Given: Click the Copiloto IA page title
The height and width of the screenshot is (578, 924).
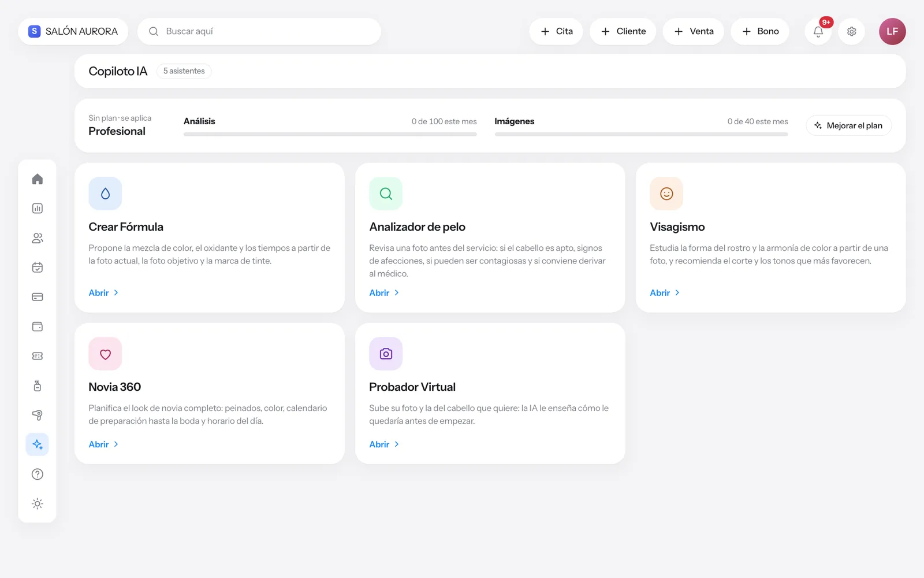Looking at the screenshot, I should point(118,71).
